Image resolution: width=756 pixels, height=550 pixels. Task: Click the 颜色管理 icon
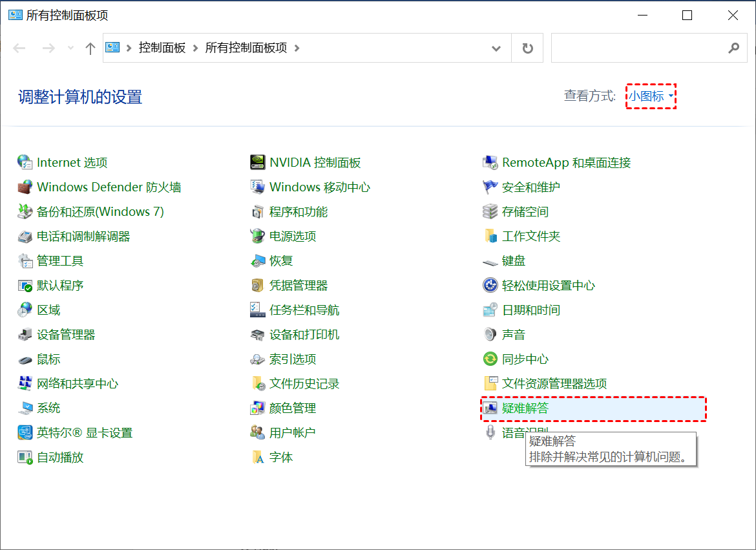click(257, 408)
